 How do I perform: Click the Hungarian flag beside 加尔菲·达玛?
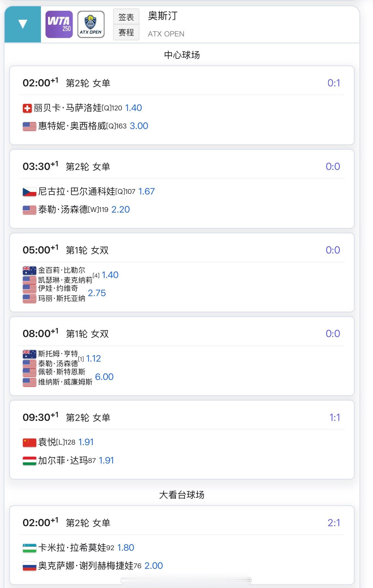[29, 461]
